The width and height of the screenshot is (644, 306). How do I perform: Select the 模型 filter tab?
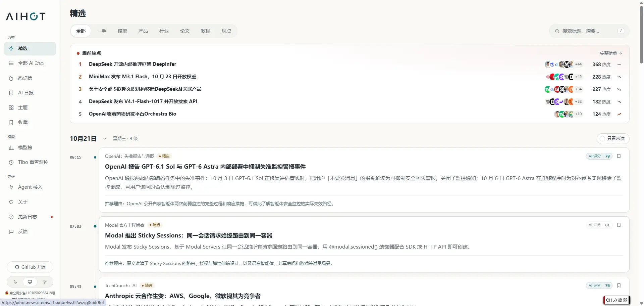(122, 31)
